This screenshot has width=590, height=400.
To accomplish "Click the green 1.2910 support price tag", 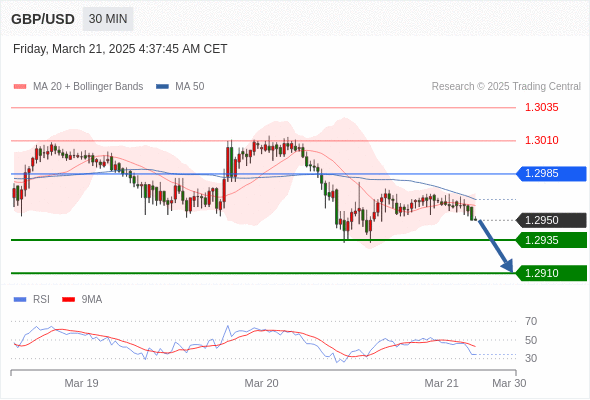I will [551, 273].
